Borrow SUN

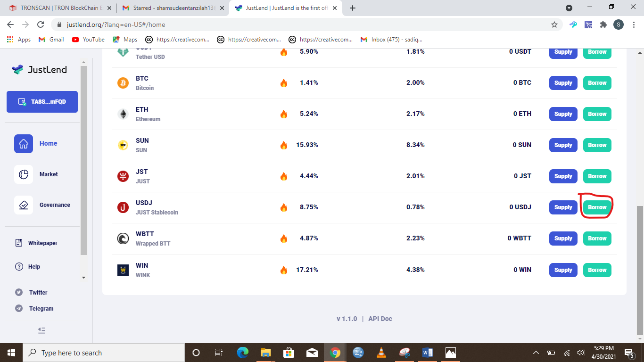point(597,145)
